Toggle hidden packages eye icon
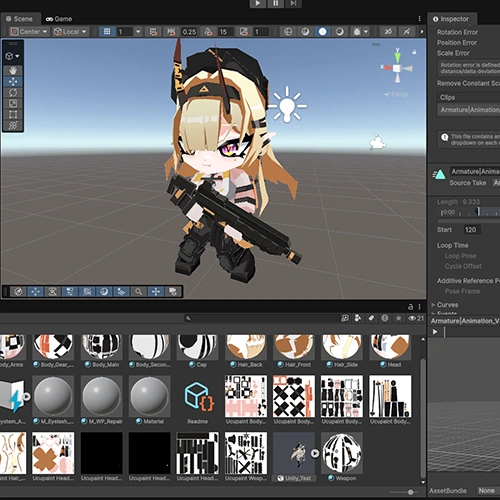Image resolution: width=500 pixels, height=500 pixels. coord(416,318)
